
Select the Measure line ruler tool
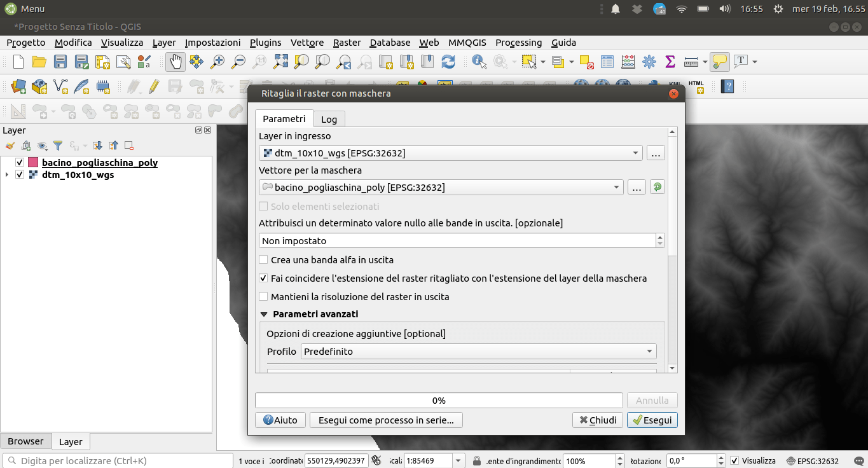click(x=691, y=62)
